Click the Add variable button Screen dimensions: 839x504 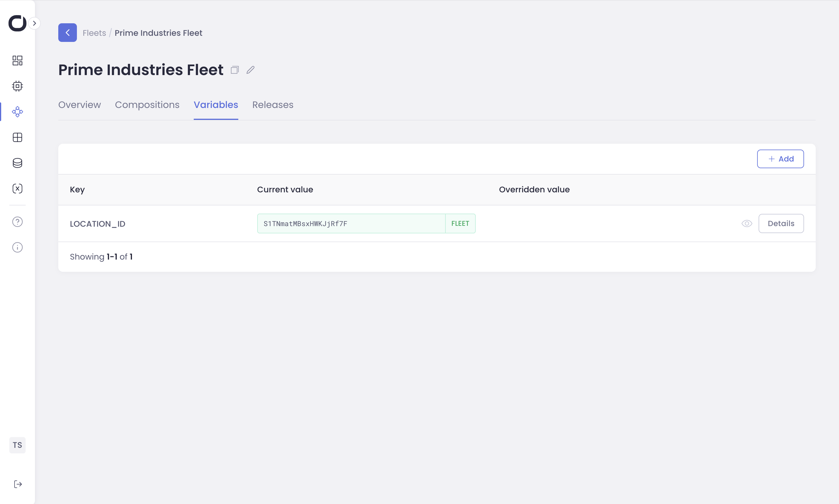(x=780, y=159)
